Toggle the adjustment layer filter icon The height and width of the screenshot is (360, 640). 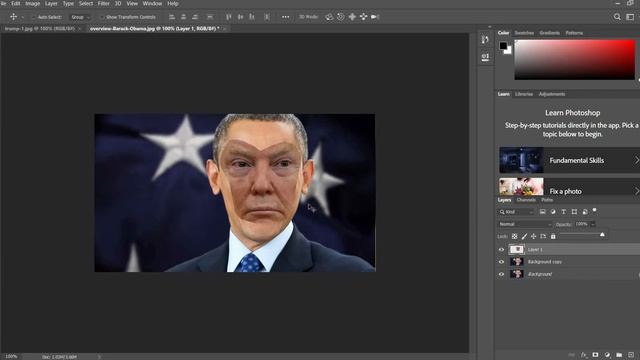coord(553,212)
